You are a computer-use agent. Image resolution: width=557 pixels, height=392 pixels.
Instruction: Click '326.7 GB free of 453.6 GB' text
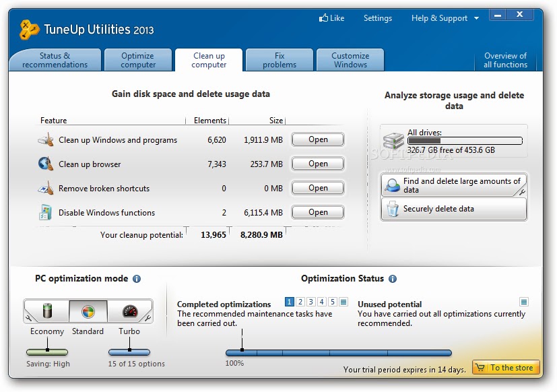click(451, 150)
